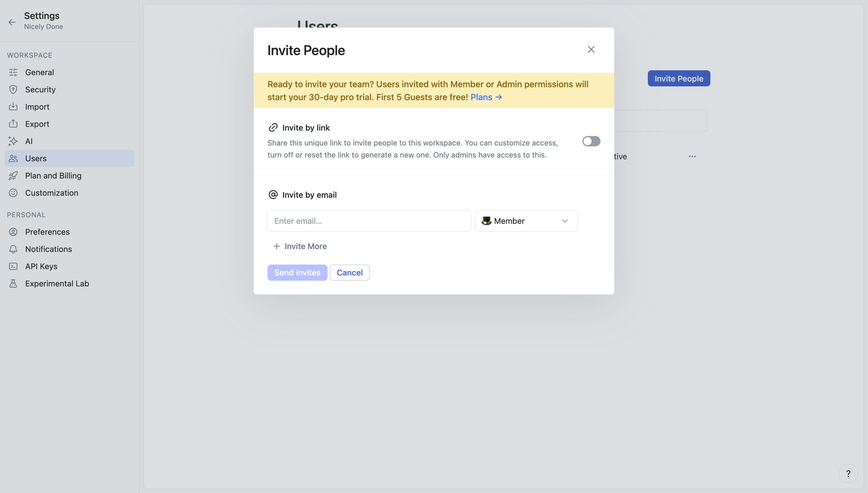Click the Cancel button
This screenshot has width=868, height=493.
pos(349,272)
